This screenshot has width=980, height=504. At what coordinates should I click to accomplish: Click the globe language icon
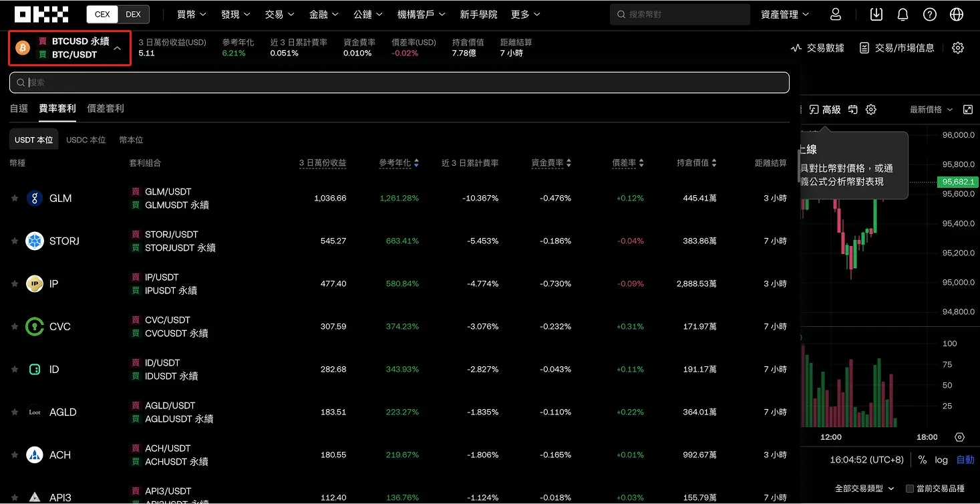click(x=957, y=14)
